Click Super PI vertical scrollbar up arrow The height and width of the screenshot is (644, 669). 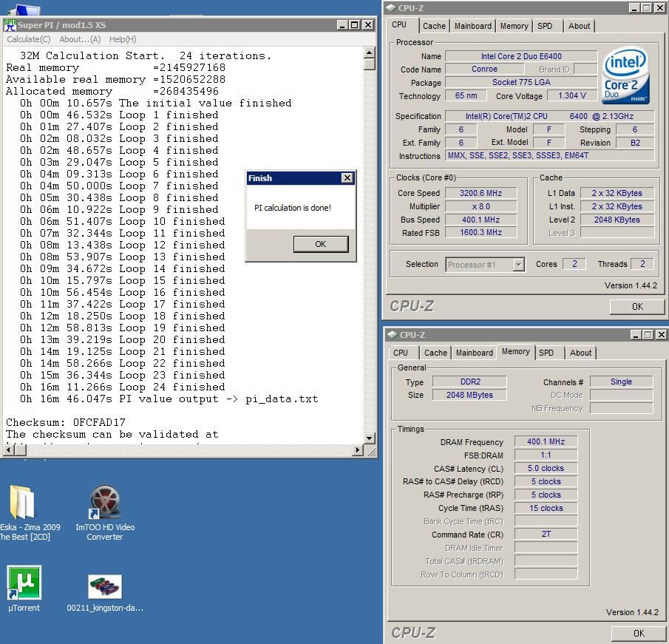pyautogui.click(x=370, y=52)
